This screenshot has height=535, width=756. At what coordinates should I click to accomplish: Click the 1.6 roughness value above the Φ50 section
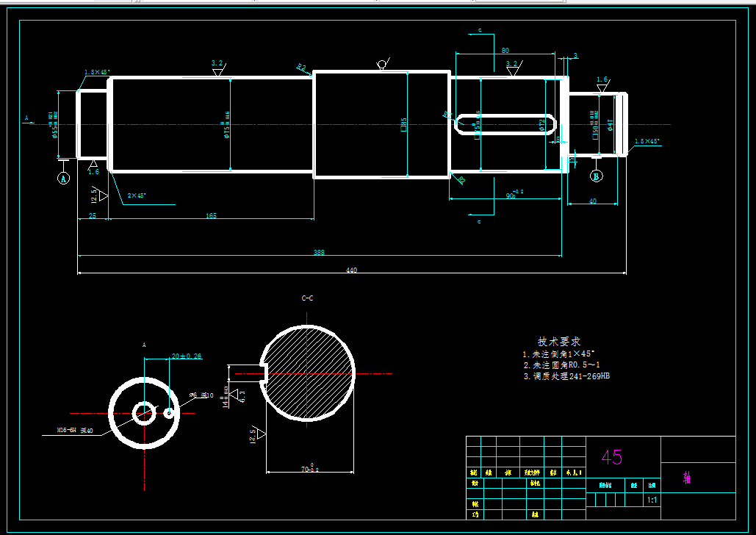(602, 79)
